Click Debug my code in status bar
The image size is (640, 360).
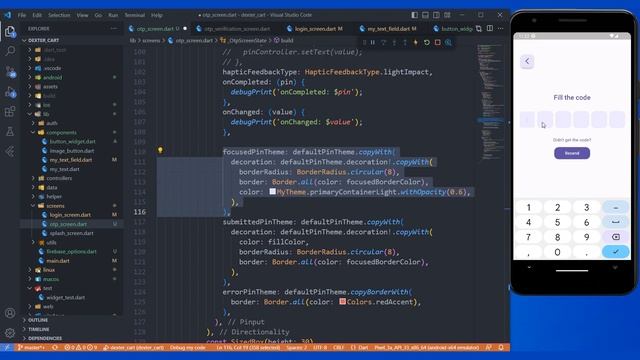187,347
